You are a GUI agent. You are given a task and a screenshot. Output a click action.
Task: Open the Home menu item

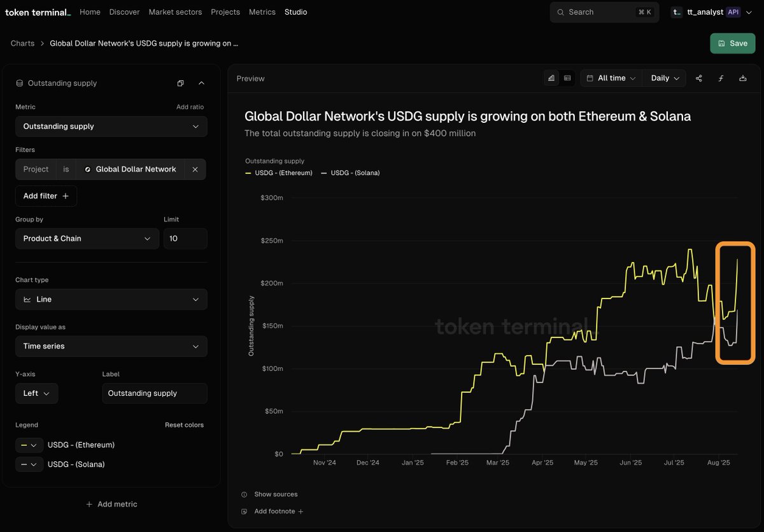[90, 12]
